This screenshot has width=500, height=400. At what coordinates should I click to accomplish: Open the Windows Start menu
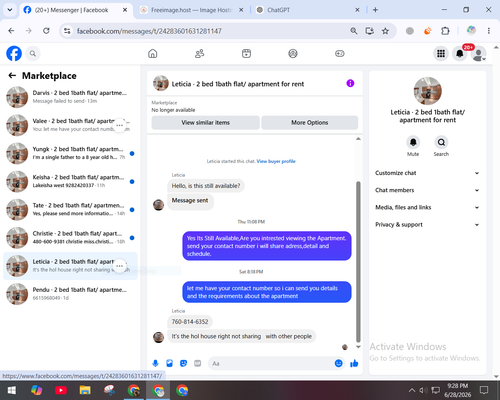[12, 390]
